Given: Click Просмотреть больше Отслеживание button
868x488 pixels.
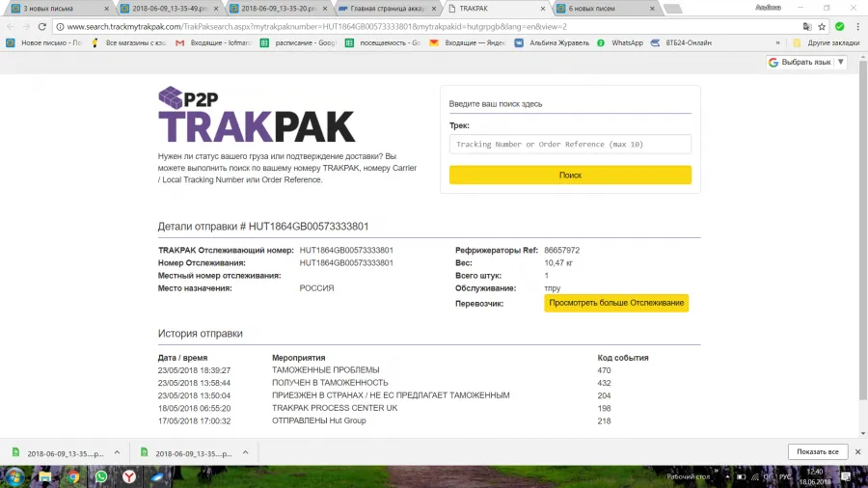Looking at the screenshot, I should (616, 303).
